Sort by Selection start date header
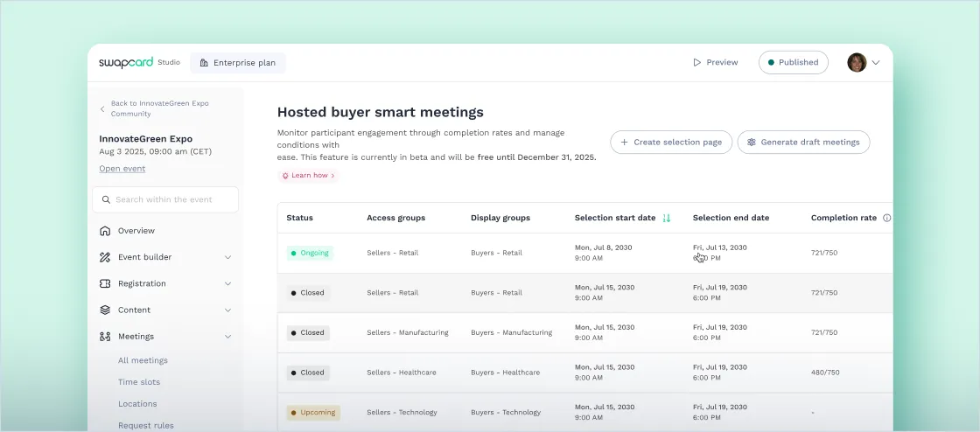The height and width of the screenshot is (432, 980). (615, 218)
